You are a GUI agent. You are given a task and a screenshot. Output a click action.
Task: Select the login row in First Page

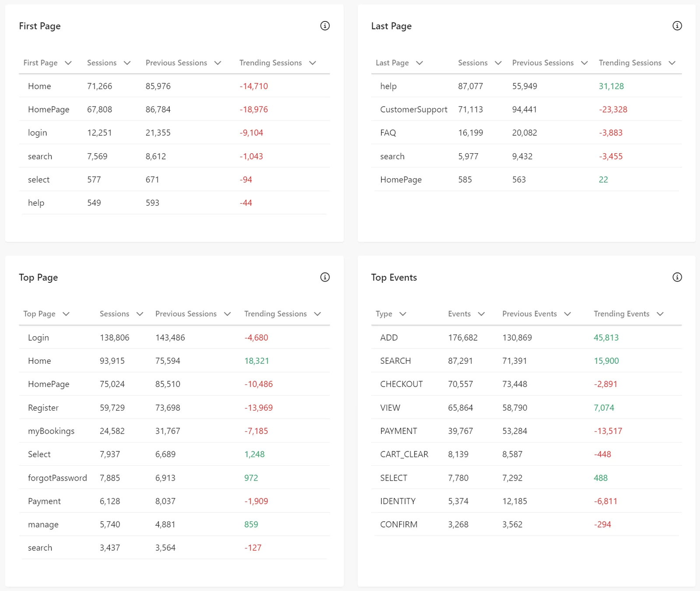tap(175, 133)
